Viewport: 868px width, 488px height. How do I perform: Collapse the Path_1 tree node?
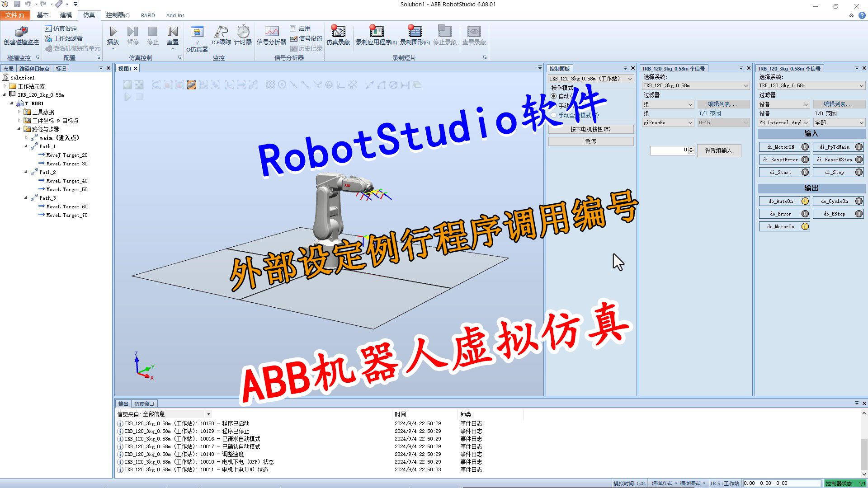pos(26,146)
